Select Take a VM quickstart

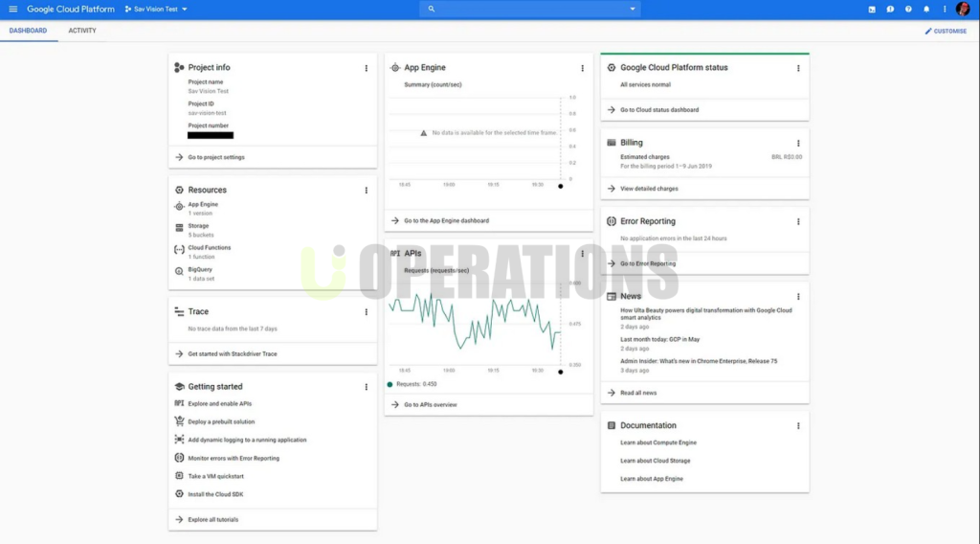click(x=215, y=476)
